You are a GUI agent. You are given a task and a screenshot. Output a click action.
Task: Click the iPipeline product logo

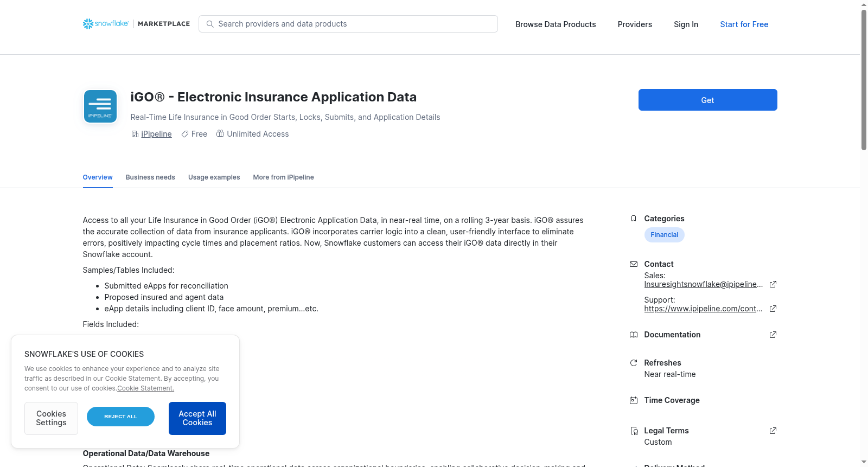[x=100, y=106]
